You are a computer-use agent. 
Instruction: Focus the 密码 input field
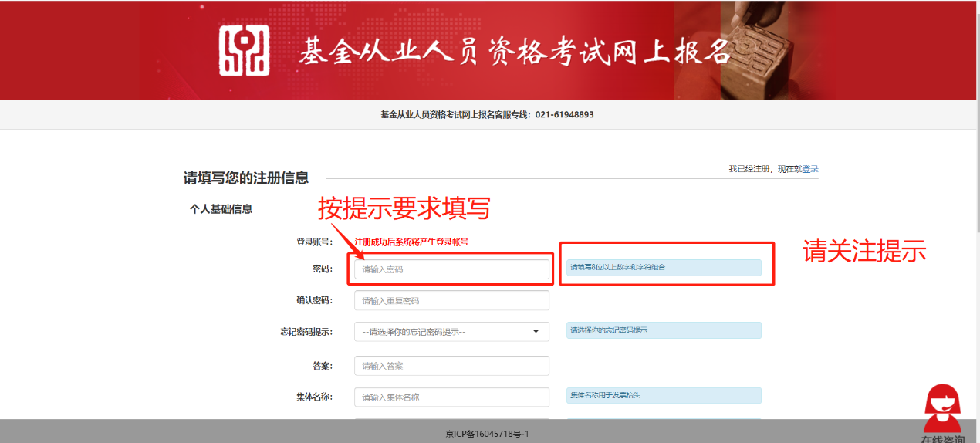coord(451,269)
